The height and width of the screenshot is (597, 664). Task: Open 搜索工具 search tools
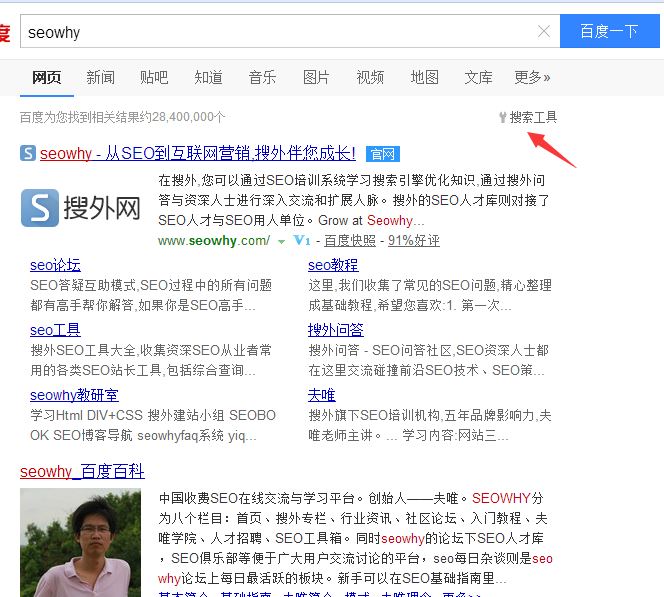click(528, 117)
